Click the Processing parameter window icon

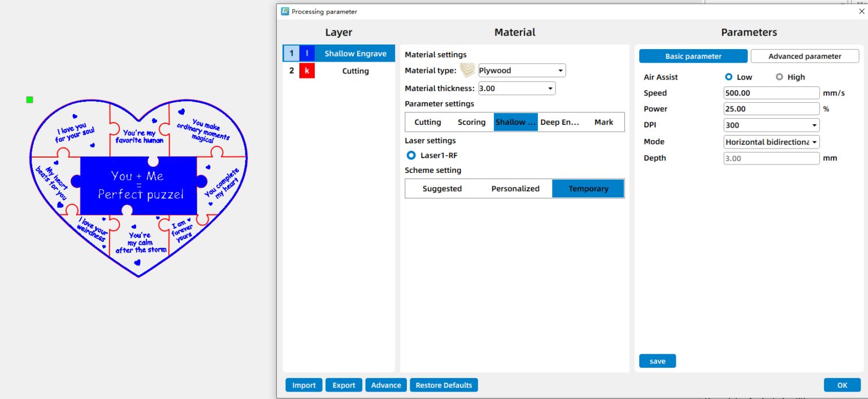click(x=285, y=11)
